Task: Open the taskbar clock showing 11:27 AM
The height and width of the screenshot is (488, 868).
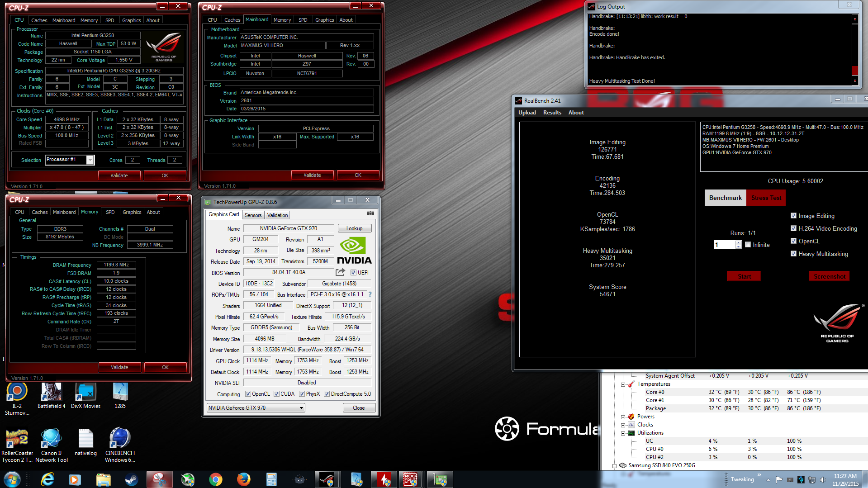Action: click(845, 479)
